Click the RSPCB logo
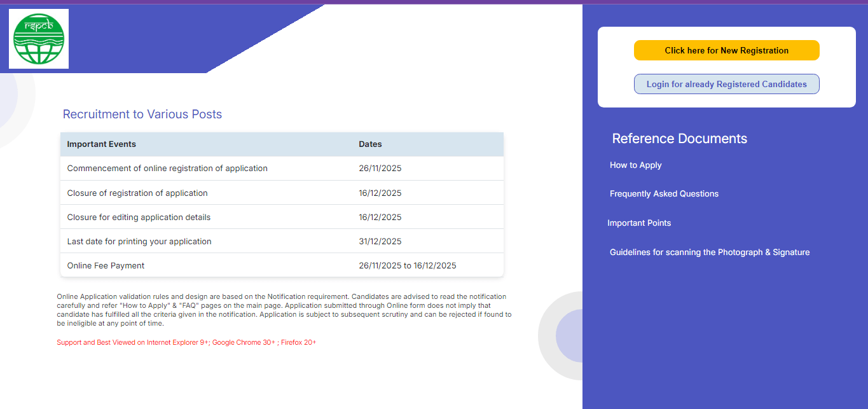The width and height of the screenshot is (868, 409). (x=38, y=38)
